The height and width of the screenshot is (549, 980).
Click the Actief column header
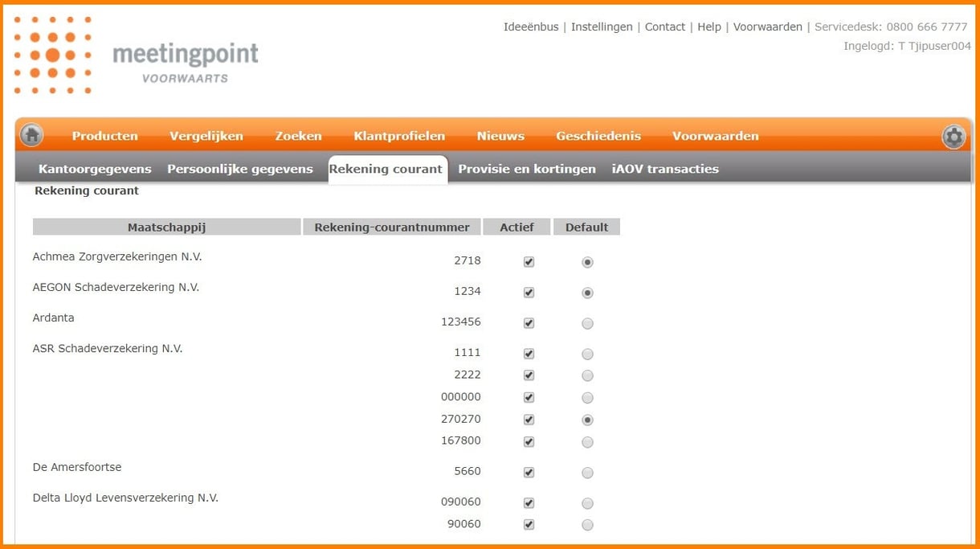517,227
